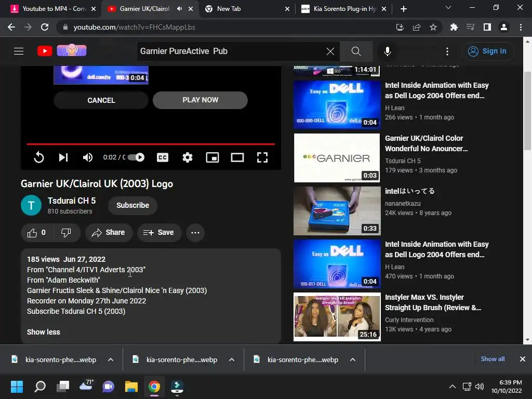Open File Explorer from taskbar
The image size is (532, 399).
click(131, 387)
